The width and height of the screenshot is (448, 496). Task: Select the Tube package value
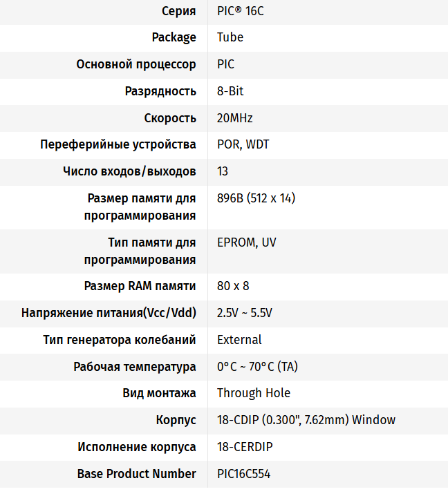pyautogui.click(x=230, y=37)
